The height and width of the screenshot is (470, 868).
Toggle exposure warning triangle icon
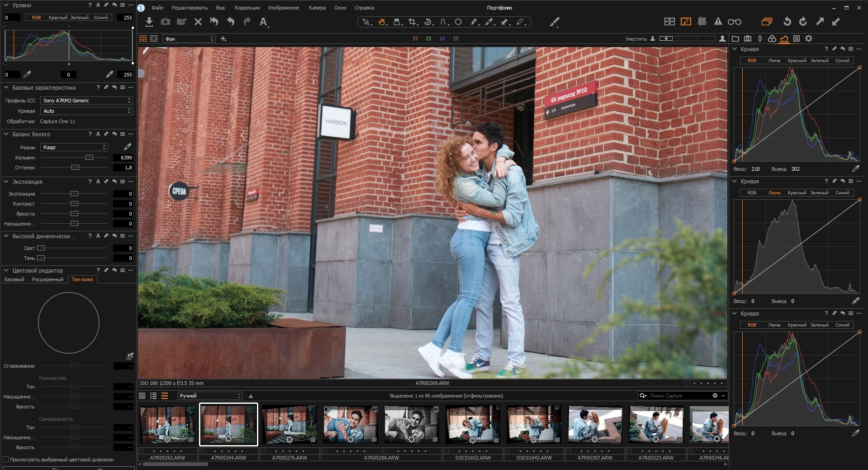tap(718, 21)
